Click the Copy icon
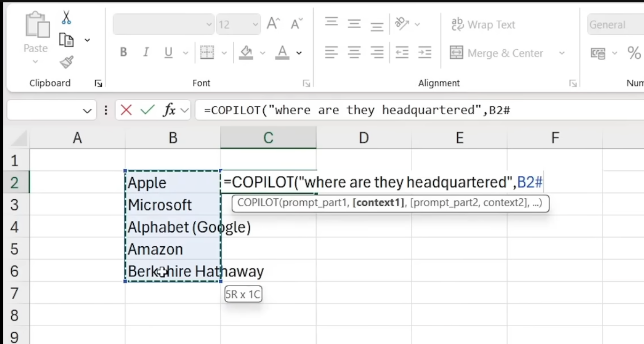The height and width of the screenshot is (344, 644). point(66,40)
